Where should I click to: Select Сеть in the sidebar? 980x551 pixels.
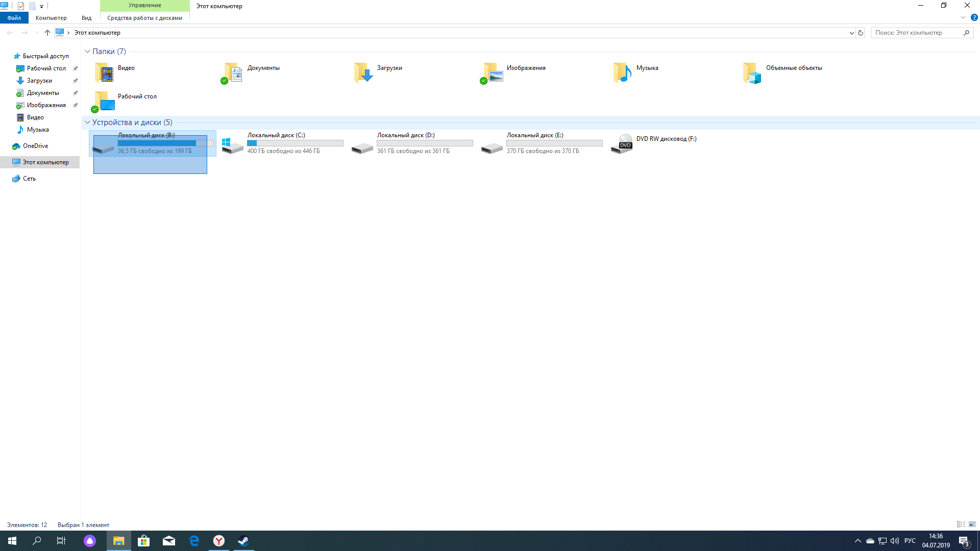coord(29,179)
